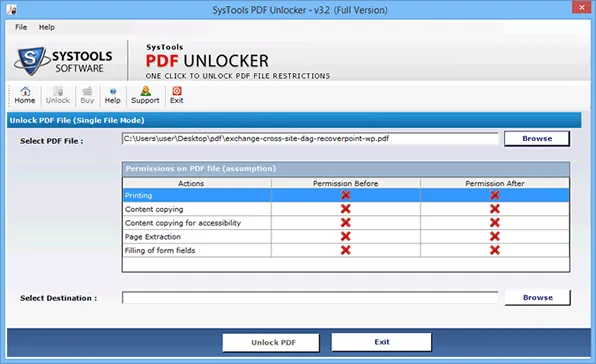596x364 pixels.
Task: Click Permission Before cross for Page Extraction
Action: 346,236
